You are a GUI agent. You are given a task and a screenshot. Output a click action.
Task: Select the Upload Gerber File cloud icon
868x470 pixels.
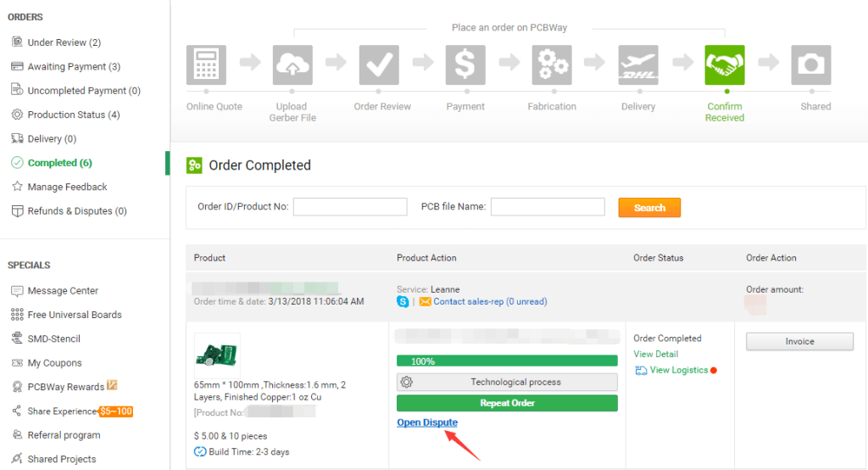click(x=292, y=65)
